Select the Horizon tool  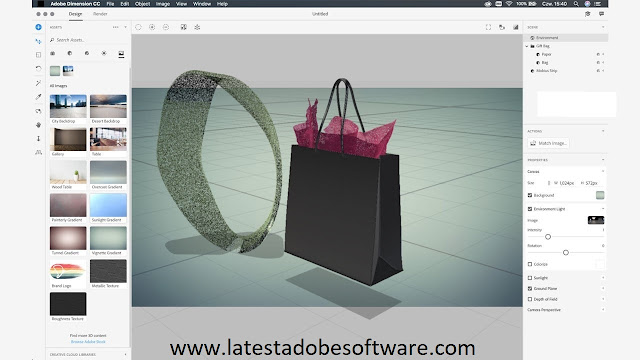[x=38, y=152]
